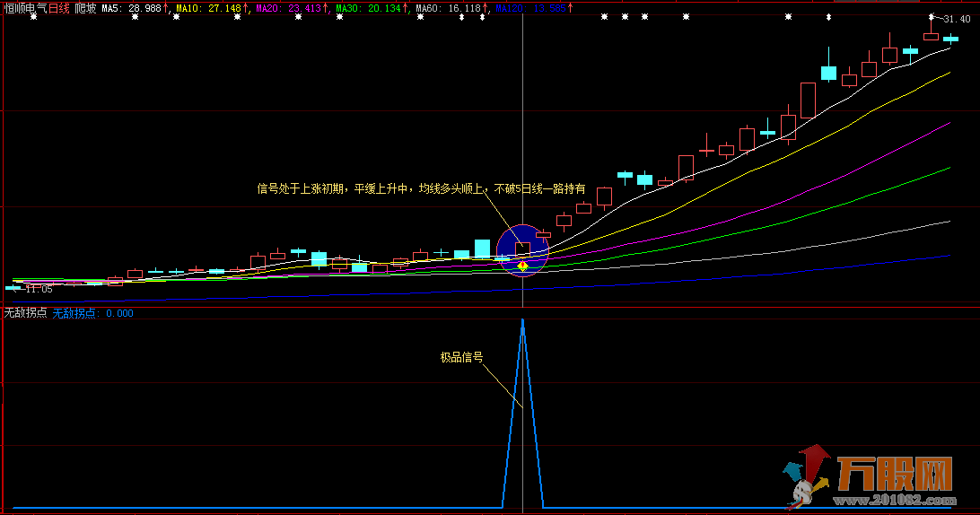Click the white 无敌拐点 sub-chart title
Viewport: 980px width, 515px height.
pyautogui.click(x=26, y=313)
